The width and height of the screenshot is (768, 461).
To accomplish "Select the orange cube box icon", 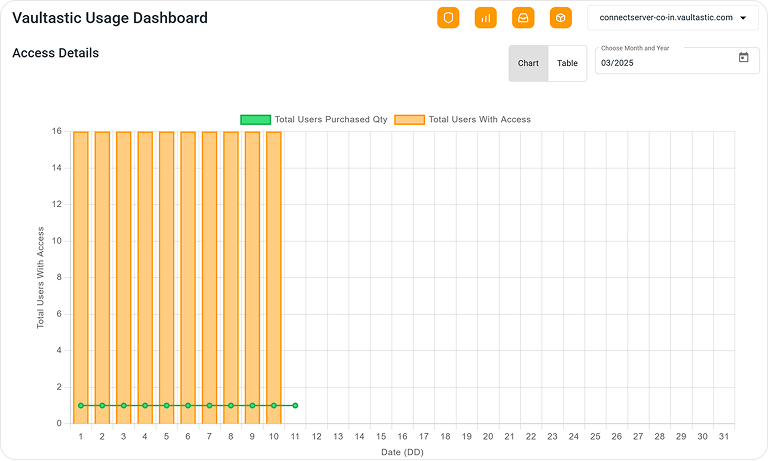I will point(561,18).
